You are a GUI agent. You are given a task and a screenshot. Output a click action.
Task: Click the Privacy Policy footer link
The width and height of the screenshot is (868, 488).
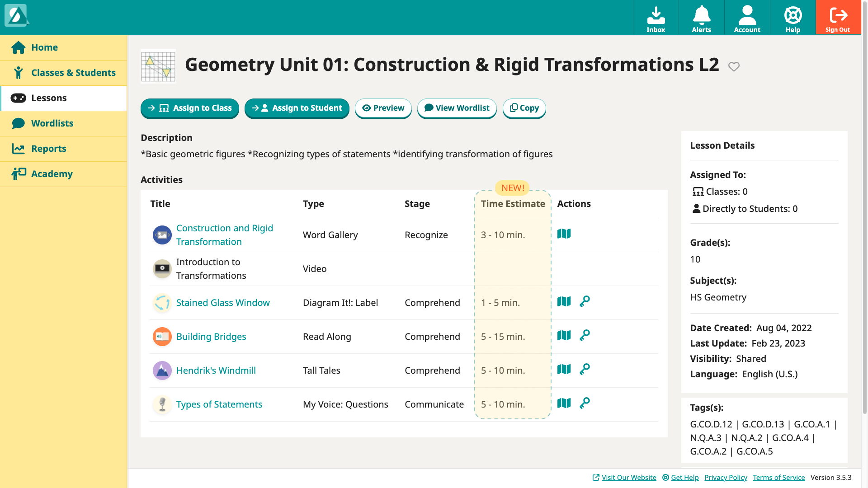click(x=726, y=477)
